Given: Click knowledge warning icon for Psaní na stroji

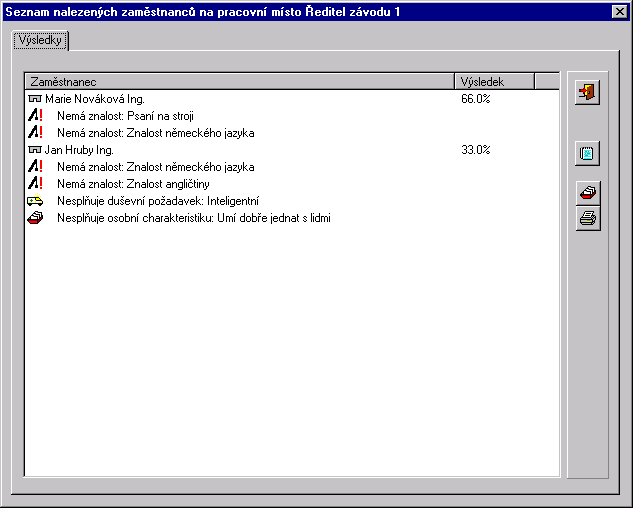Looking at the screenshot, I should (35, 116).
